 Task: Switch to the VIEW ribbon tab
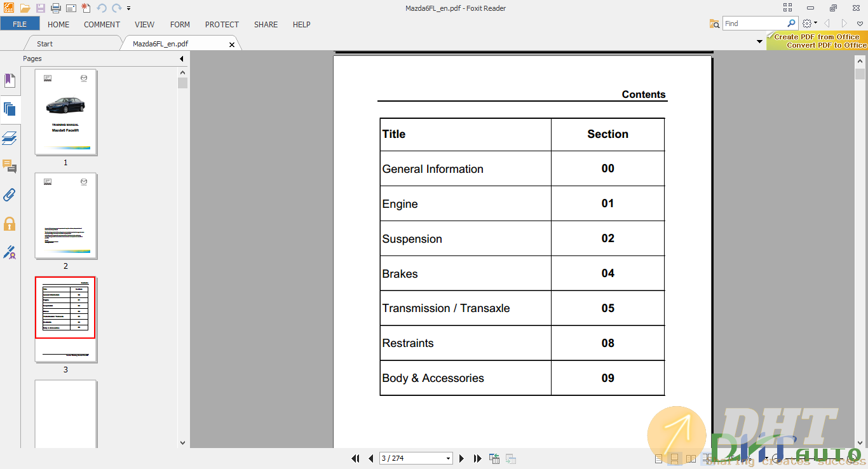[144, 24]
